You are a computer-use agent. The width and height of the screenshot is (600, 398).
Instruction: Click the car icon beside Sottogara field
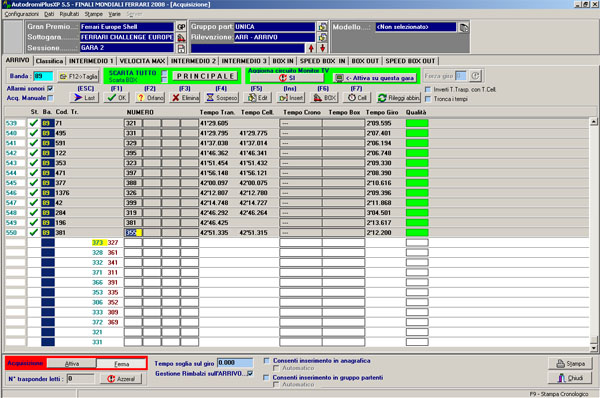tap(181, 38)
